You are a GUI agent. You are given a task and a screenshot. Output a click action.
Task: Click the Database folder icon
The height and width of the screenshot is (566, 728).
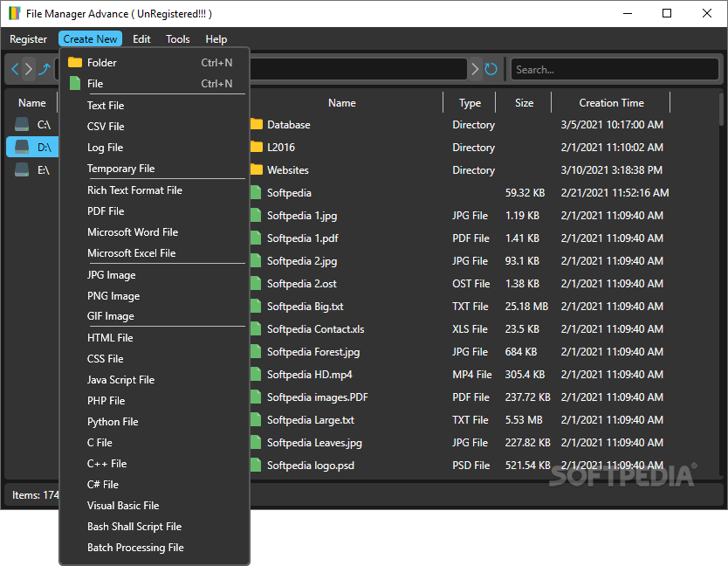coord(257,124)
